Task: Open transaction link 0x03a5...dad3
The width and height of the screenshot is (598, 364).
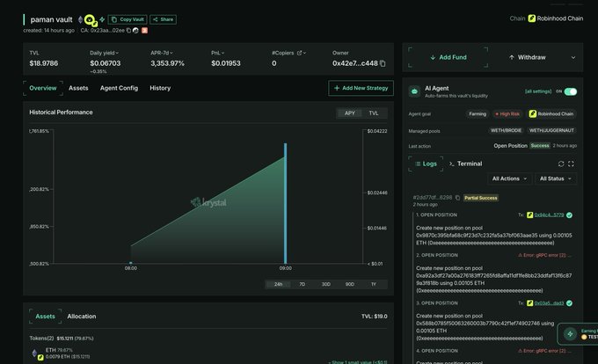Action: tap(549, 303)
